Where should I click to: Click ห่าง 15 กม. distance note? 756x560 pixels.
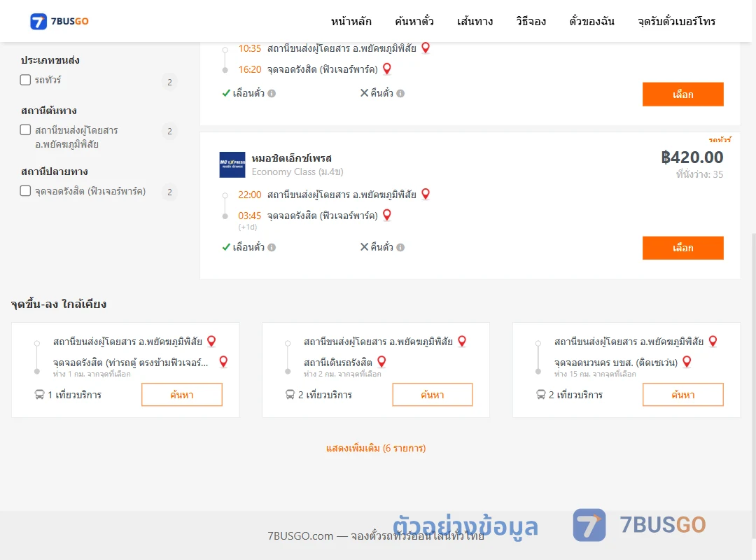coord(595,374)
